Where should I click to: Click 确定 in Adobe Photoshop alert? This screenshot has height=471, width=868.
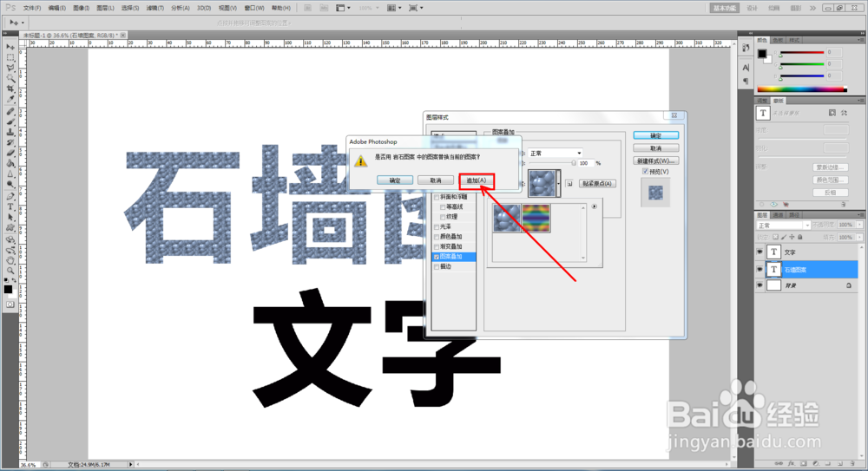pos(395,180)
